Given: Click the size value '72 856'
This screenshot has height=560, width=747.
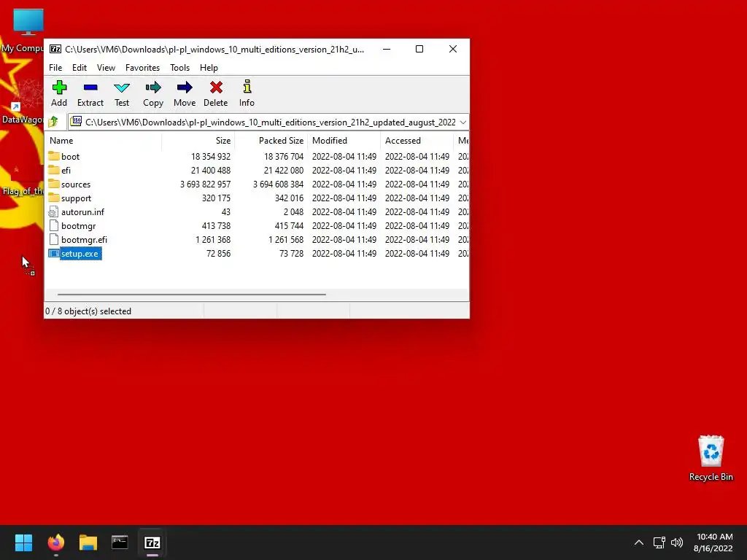Looking at the screenshot, I should 218,253.
